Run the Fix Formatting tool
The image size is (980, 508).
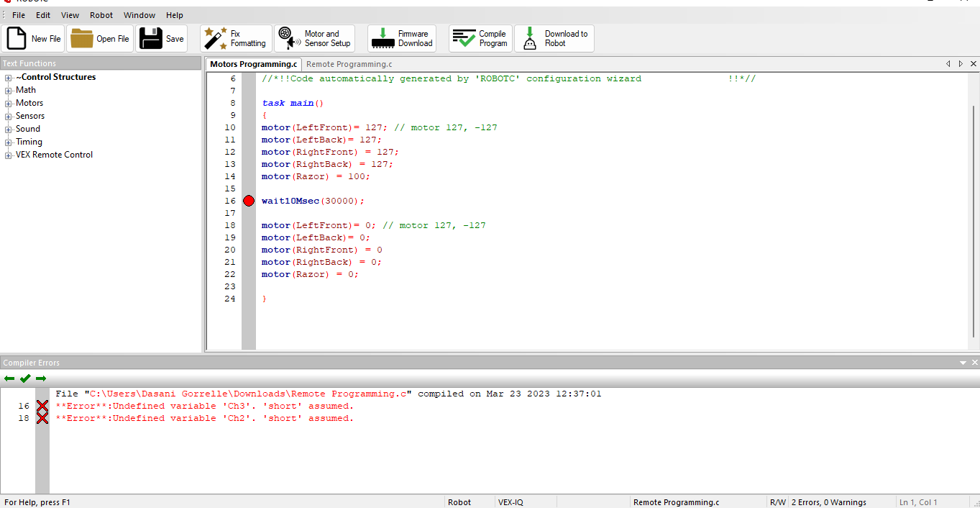pos(236,38)
